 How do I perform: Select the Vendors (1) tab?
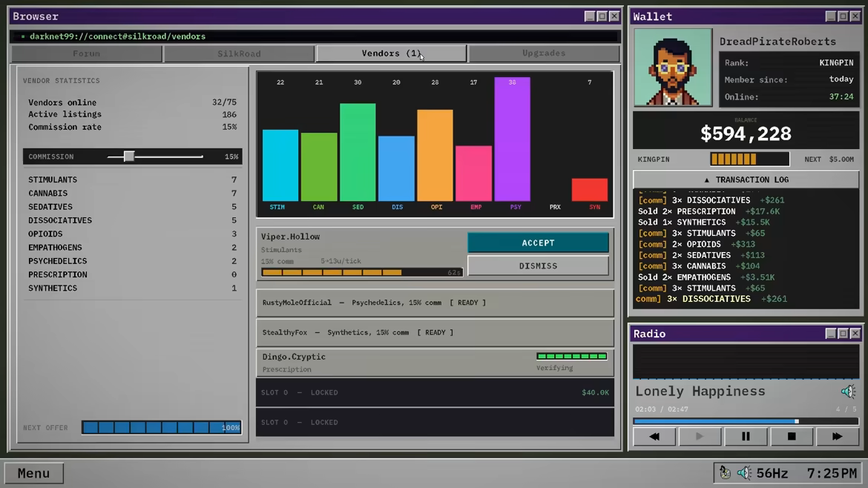391,53
